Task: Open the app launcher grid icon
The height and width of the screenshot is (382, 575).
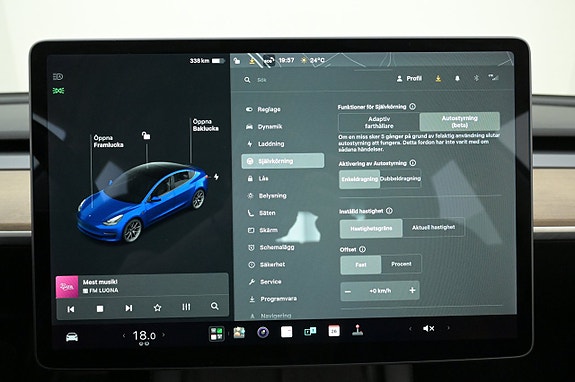Action: [216, 334]
